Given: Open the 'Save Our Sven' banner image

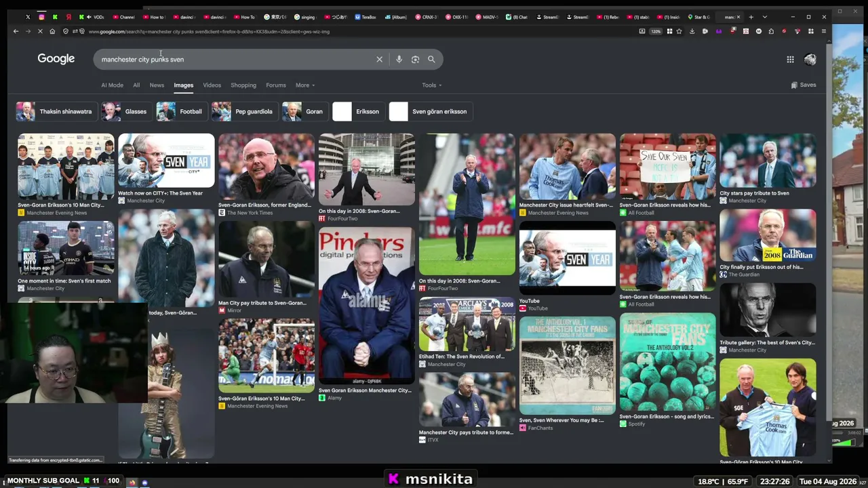Looking at the screenshot, I should [x=668, y=167].
